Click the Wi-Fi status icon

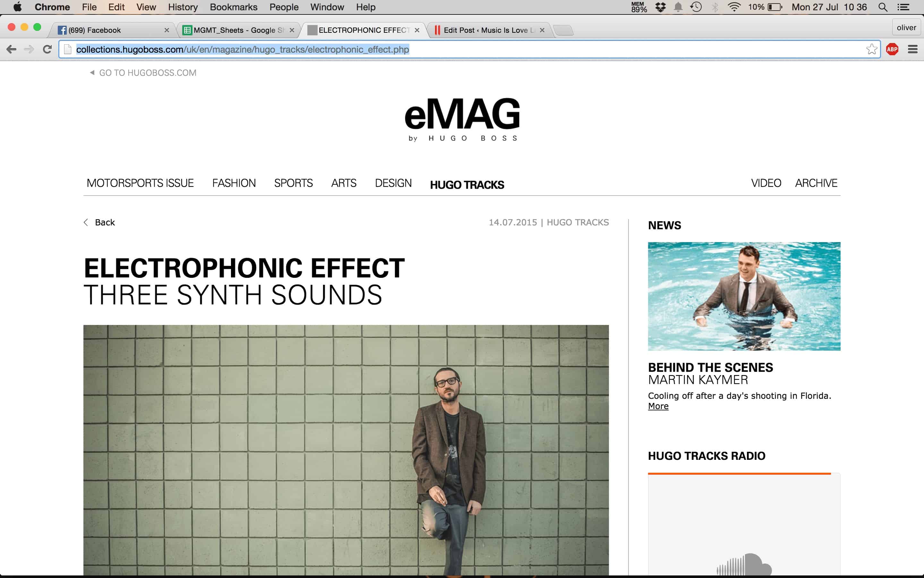734,7
